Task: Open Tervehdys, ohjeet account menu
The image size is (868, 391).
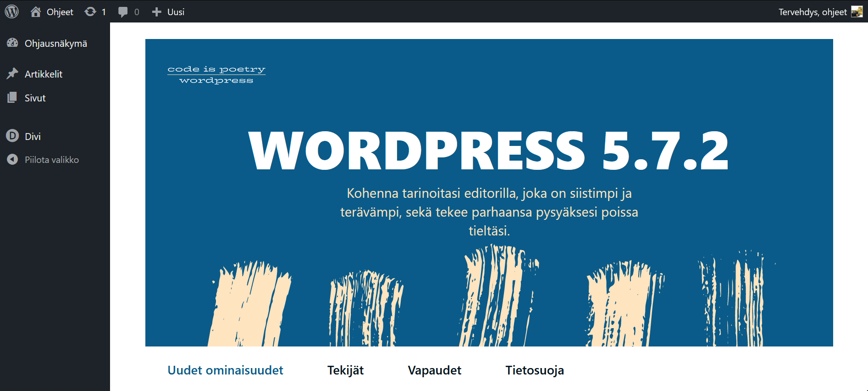Action: [x=813, y=12]
